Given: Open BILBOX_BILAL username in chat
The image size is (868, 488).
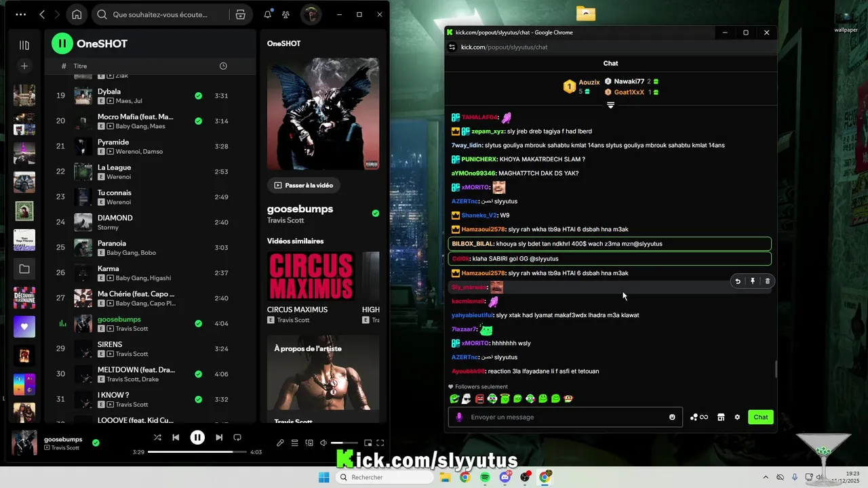Looking at the screenshot, I should [472, 243].
